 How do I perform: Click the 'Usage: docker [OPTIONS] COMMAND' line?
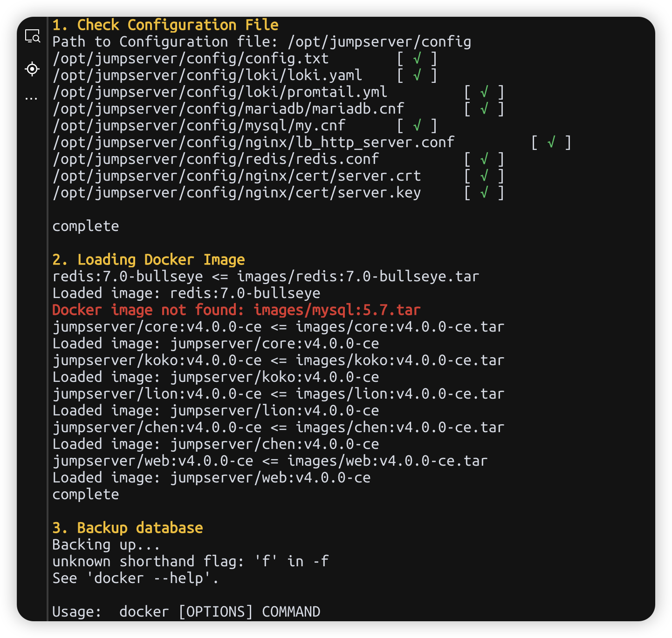(186, 611)
